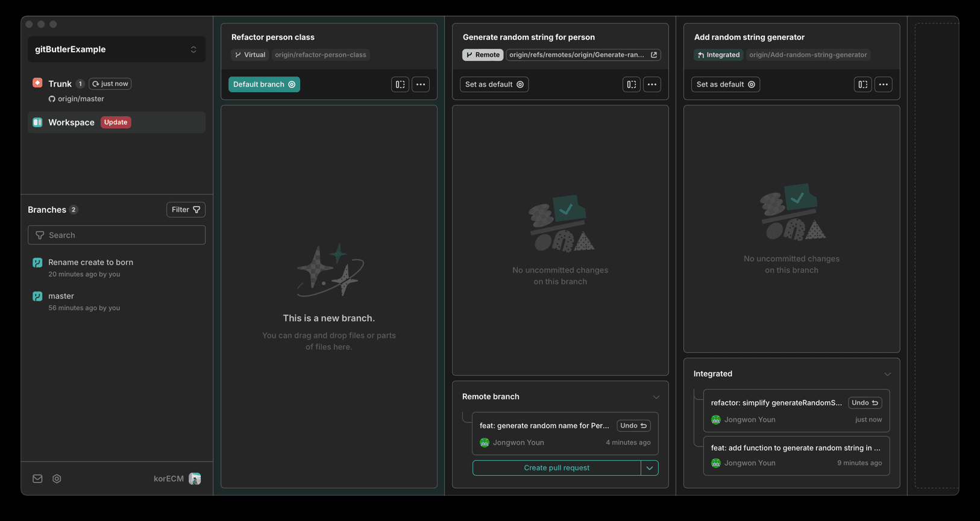Open the gitButlerExample project selector

(x=116, y=49)
